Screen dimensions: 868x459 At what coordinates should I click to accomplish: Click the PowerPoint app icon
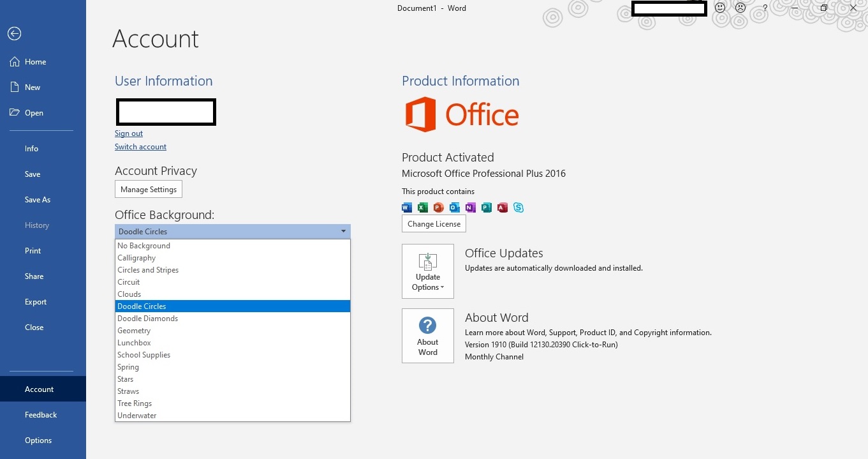tap(438, 207)
